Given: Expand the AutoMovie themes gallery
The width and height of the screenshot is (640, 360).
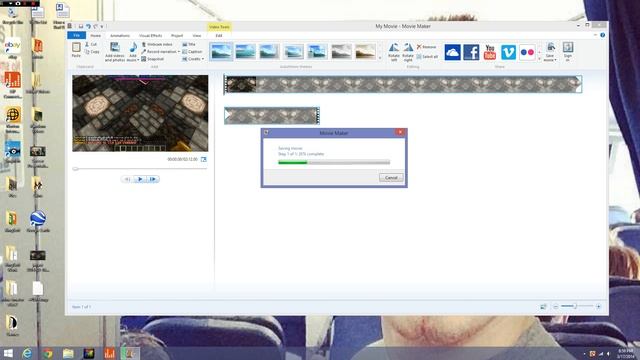Looking at the screenshot, I should coord(380,58).
